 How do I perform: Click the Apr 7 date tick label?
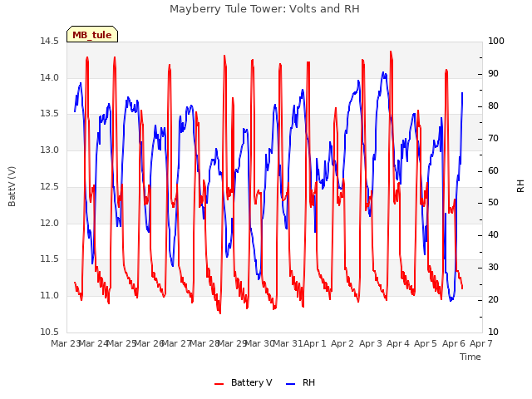[x=481, y=343]
